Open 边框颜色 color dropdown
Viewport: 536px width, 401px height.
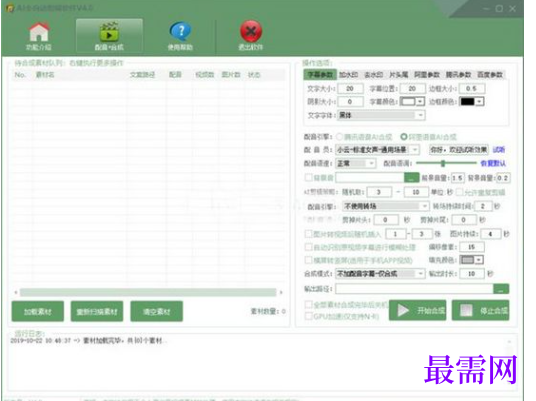[480, 102]
